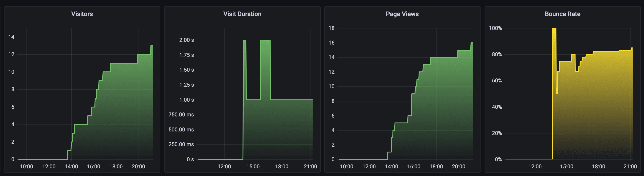Screen dimensions: 644x176
Task: Click the 18 axis label in Page Views
Action: [331, 28]
